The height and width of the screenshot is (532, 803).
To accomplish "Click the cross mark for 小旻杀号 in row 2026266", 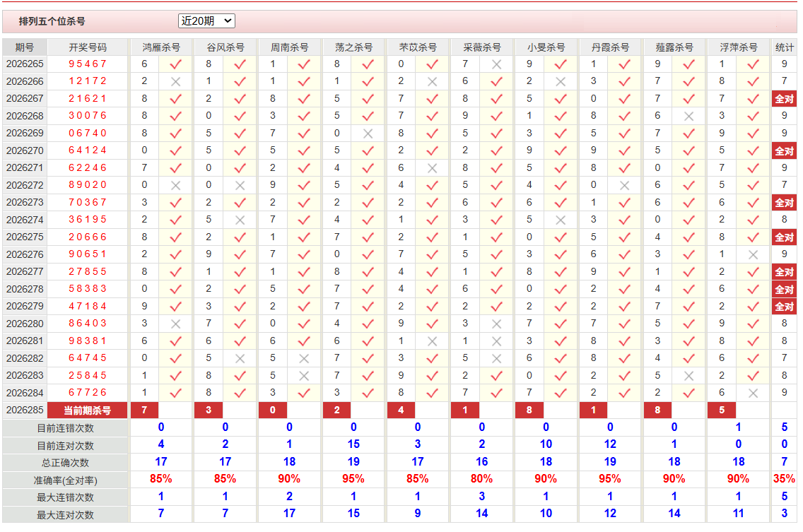I will 561,81.
